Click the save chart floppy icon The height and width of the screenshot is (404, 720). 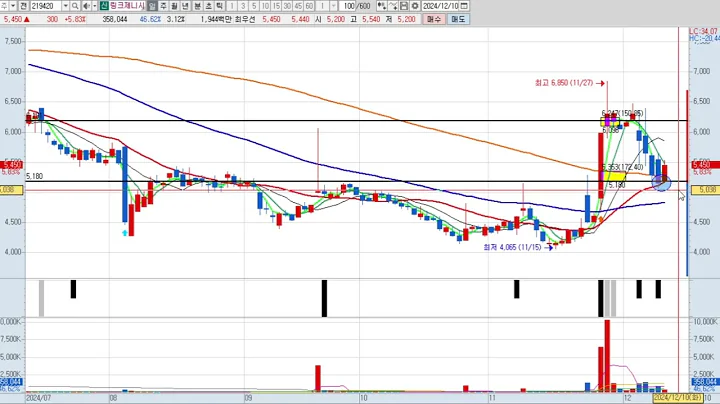(404, 6)
